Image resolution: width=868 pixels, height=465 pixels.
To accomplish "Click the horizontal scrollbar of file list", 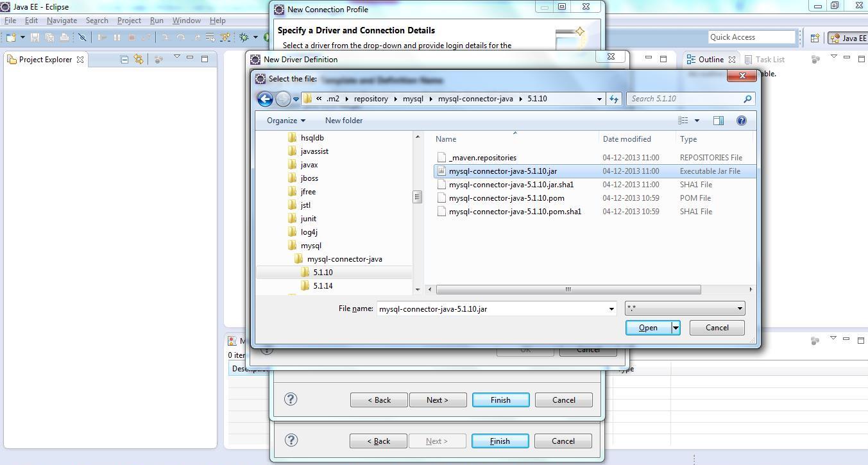I will 568,290.
